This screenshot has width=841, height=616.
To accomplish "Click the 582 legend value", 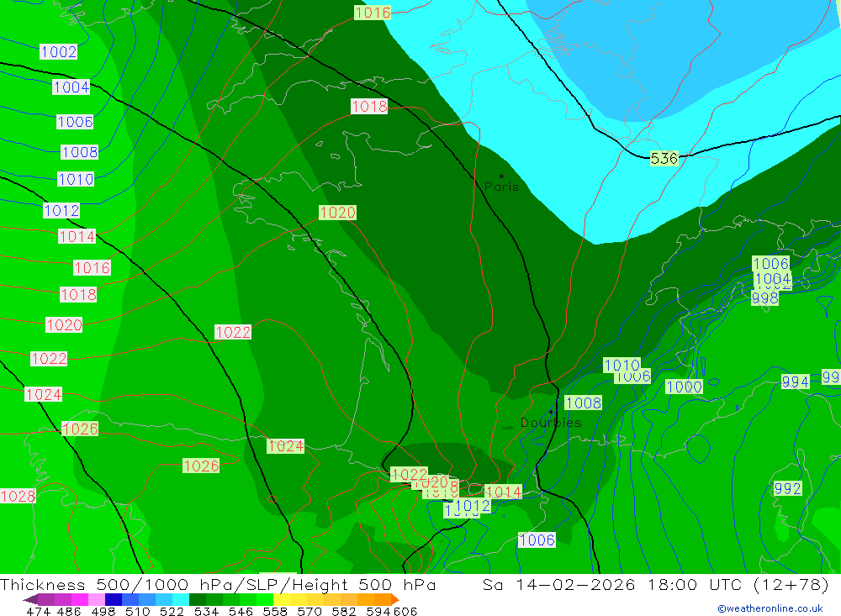I will click(x=344, y=611).
